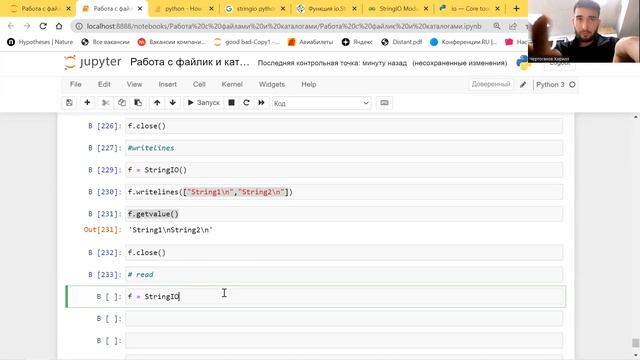Go forward with browser forward arrow
640x360 pixels.
27,26
